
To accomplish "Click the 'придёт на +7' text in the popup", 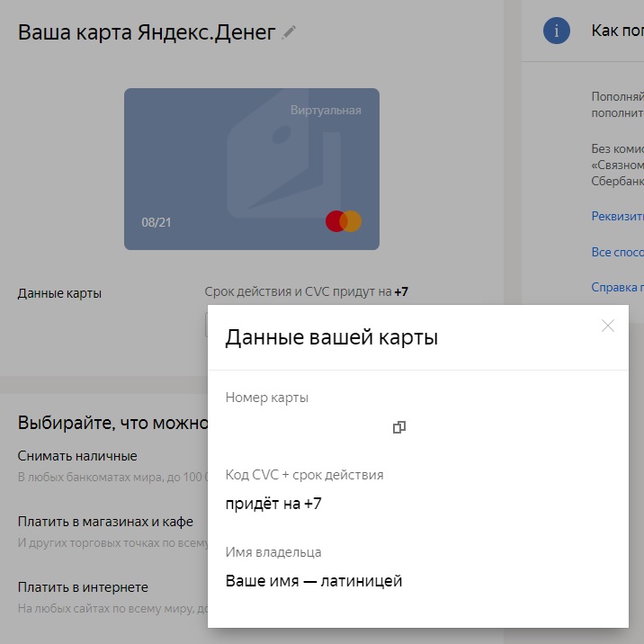I will (x=273, y=504).
